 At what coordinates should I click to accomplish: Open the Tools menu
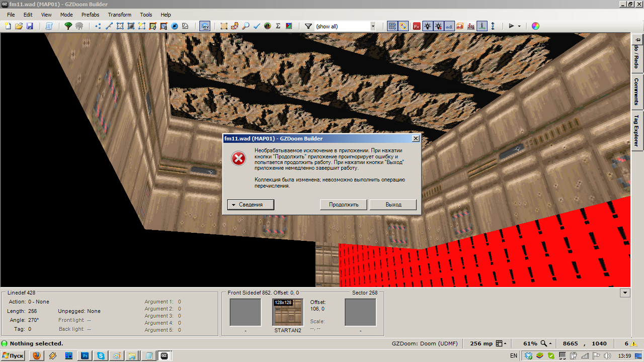point(146,15)
